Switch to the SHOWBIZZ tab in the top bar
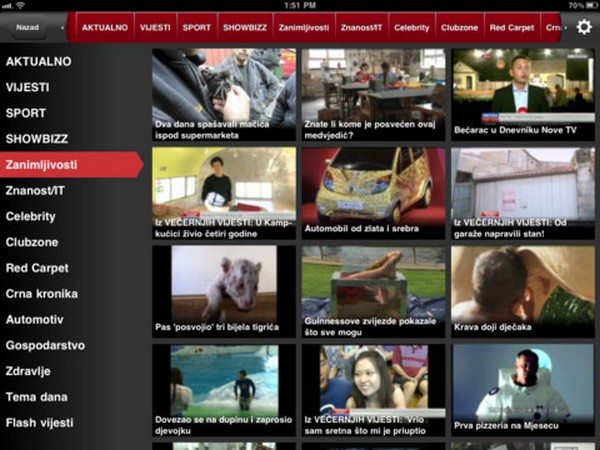This screenshot has height=450, width=600. [245, 28]
